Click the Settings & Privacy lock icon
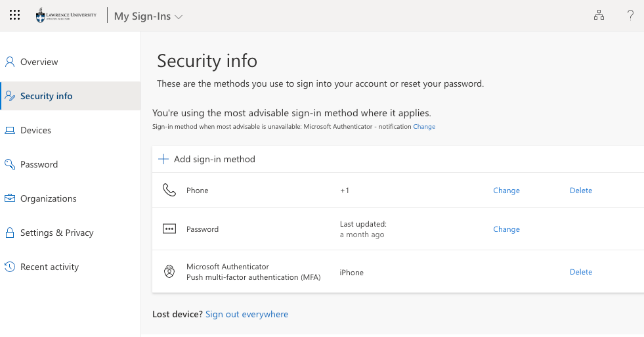The width and height of the screenshot is (644, 337). pos(10,233)
